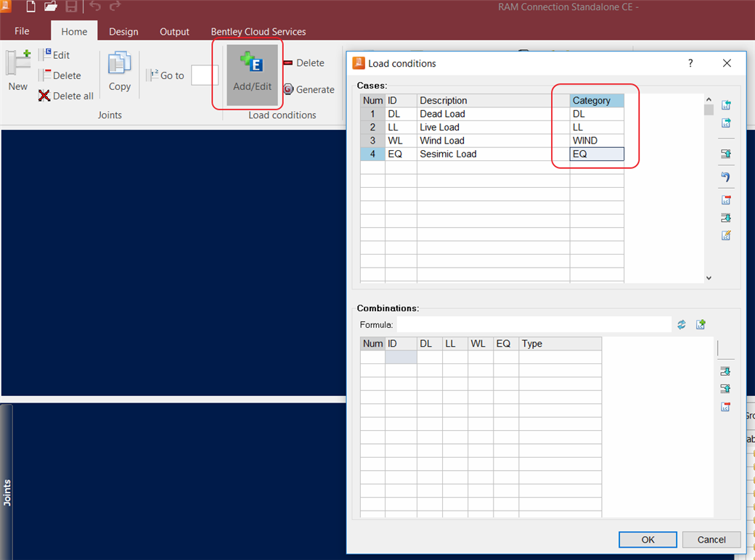
Task: Click the vertical Joints side tab
Action: (7, 482)
